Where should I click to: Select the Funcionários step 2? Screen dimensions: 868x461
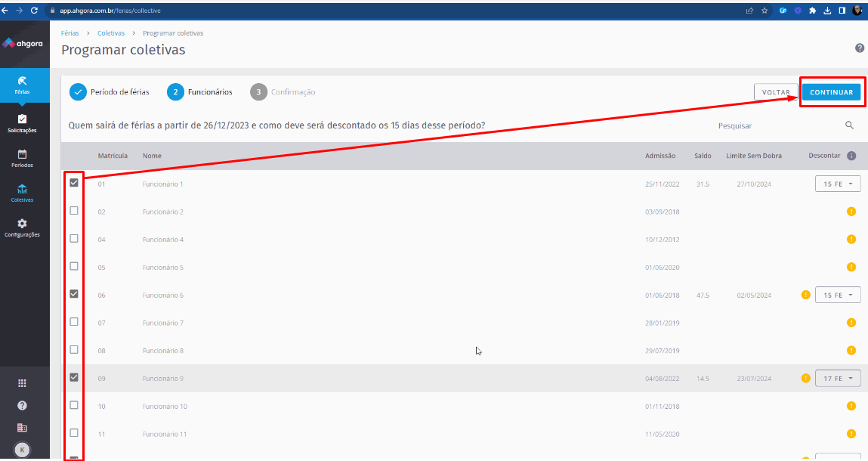pyautogui.click(x=200, y=92)
